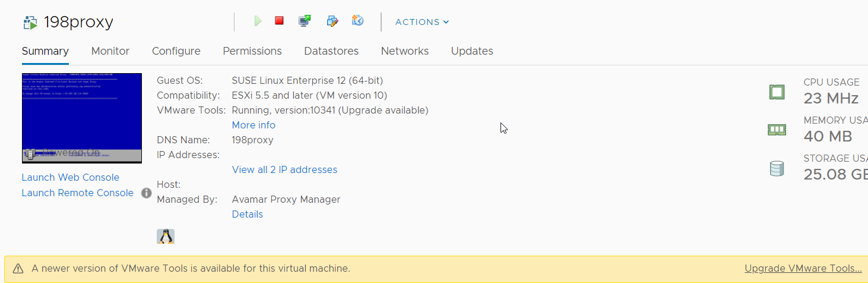Viewport: 868px width, 283px height.
Task: Click the Upgrade VMware Tools link
Action: [803, 268]
